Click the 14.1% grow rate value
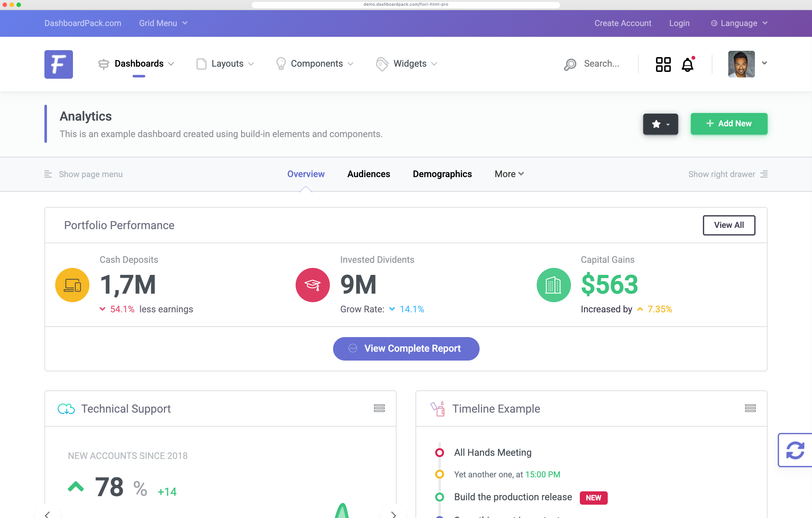812x518 pixels. pos(412,309)
